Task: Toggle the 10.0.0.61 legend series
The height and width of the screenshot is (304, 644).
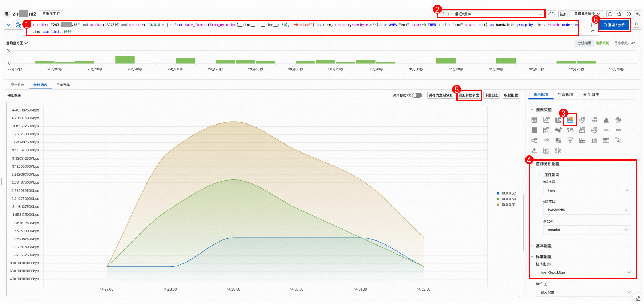Action: 506,205
